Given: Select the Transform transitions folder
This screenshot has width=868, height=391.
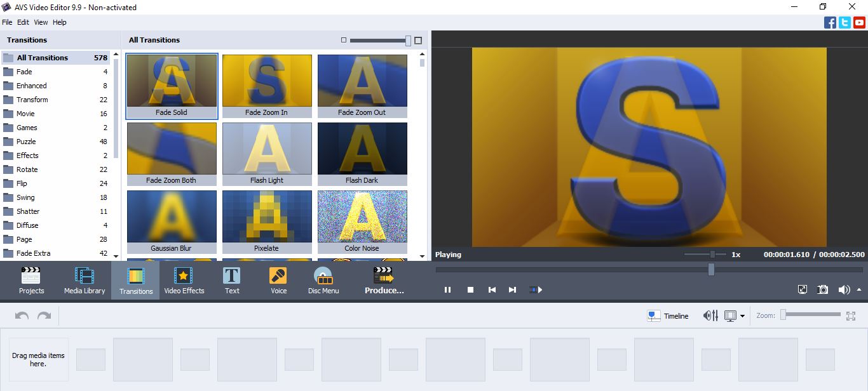Looking at the screenshot, I should point(55,100).
